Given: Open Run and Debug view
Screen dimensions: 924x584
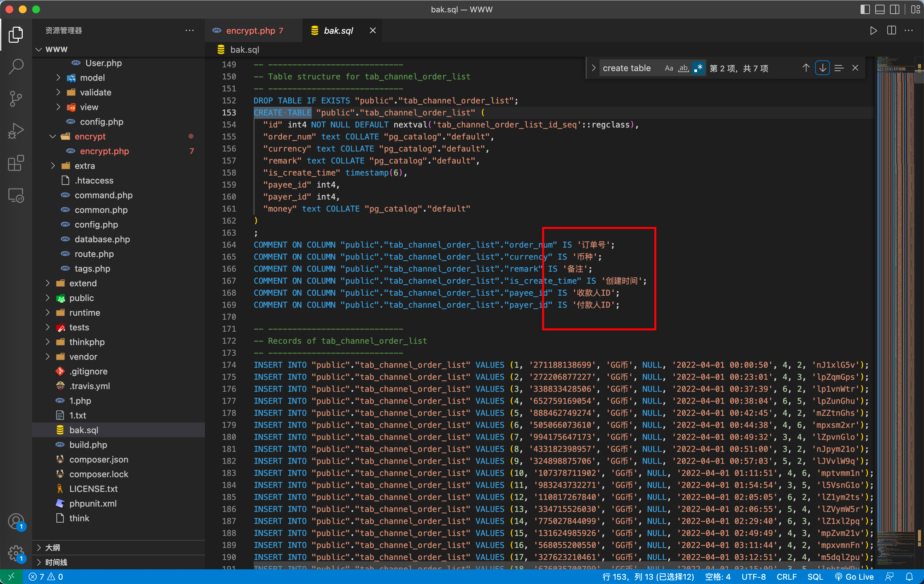Looking at the screenshot, I should [16, 131].
